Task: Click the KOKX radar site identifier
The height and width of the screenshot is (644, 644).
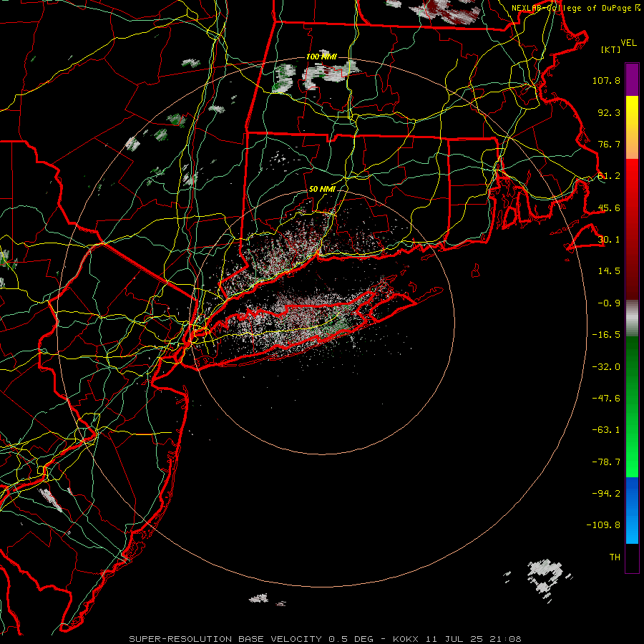Action: pyautogui.click(x=406, y=639)
